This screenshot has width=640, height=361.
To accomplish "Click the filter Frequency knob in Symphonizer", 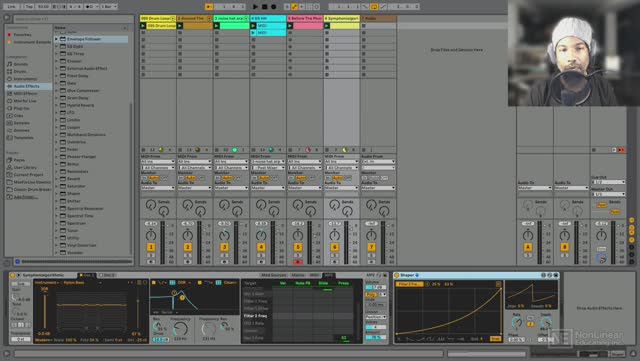I will point(180,328).
